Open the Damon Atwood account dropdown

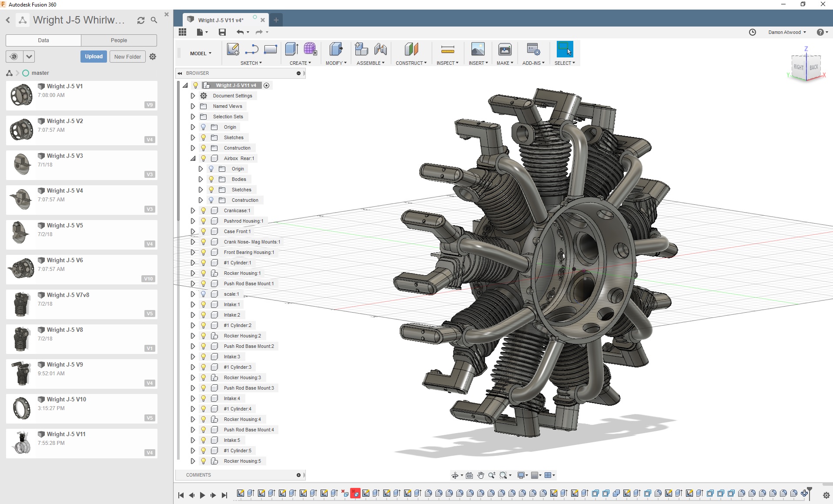click(x=787, y=32)
